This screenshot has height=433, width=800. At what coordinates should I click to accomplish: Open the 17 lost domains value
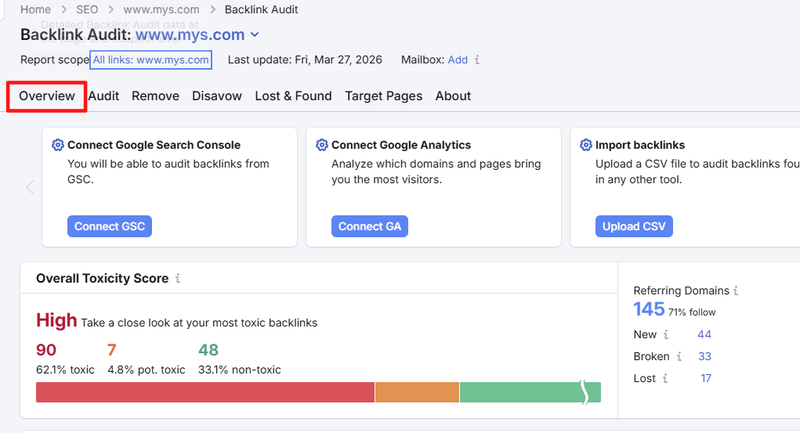[x=706, y=378]
